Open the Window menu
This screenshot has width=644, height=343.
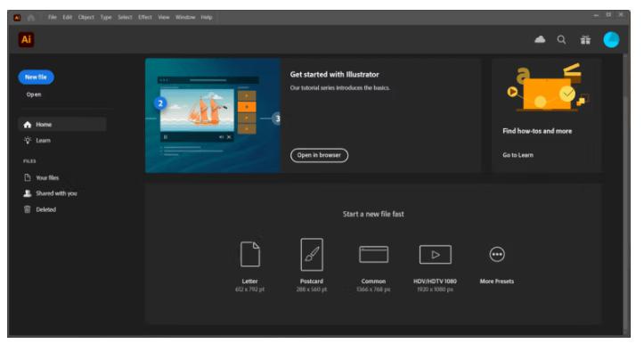[x=185, y=17]
